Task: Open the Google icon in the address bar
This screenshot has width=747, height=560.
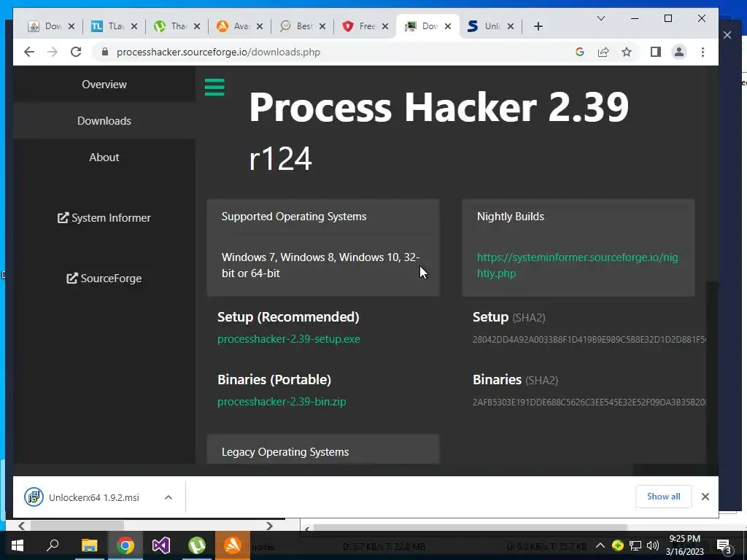Action: 580,52
